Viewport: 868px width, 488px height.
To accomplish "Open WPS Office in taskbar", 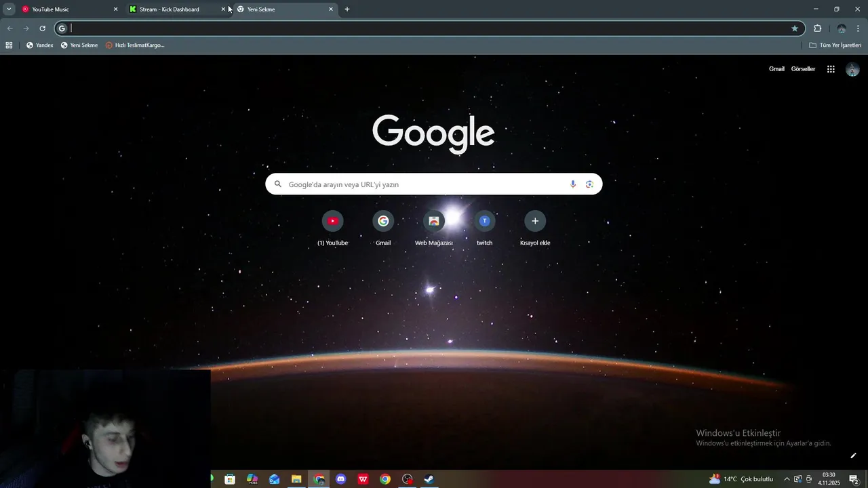I will click(x=363, y=479).
